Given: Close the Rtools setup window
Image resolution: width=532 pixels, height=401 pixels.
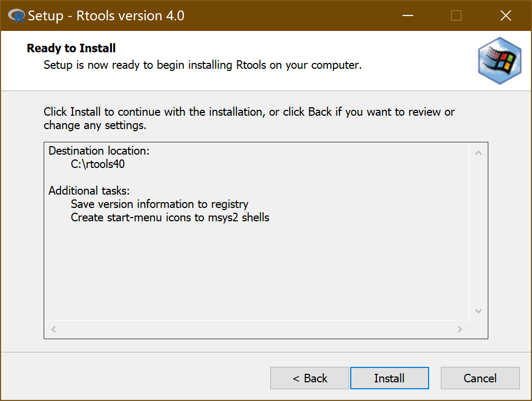Looking at the screenshot, I should [505, 16].
